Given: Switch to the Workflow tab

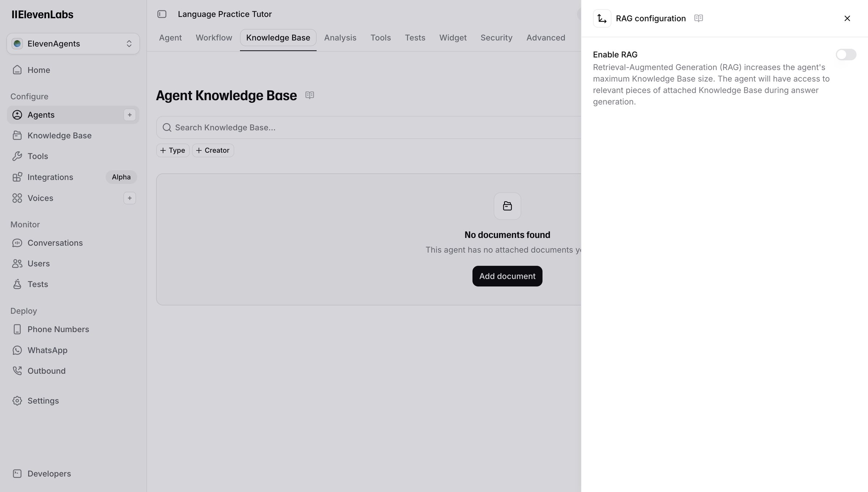Looking at the screenshot, I should tap(214, 38).
